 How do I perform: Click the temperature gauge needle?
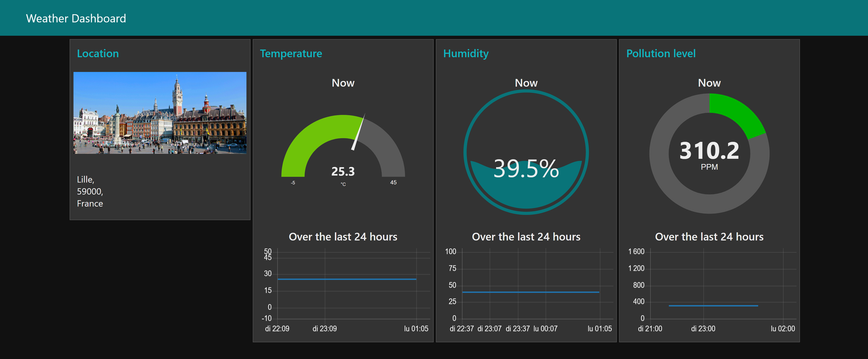(358, 132)
